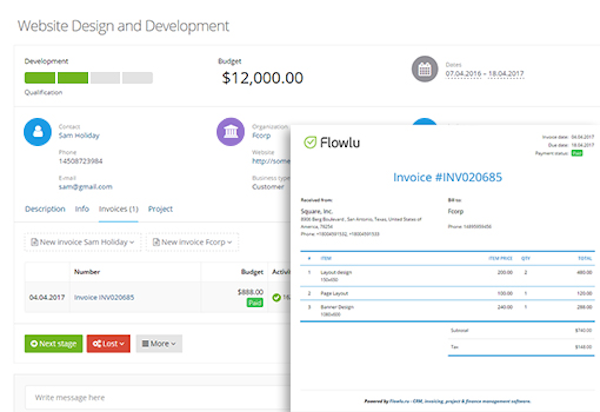The height and width of the screenshot is (412, 600).
Task: Click the green activity checkmark in invoice row
Action: tap(277, 297)
